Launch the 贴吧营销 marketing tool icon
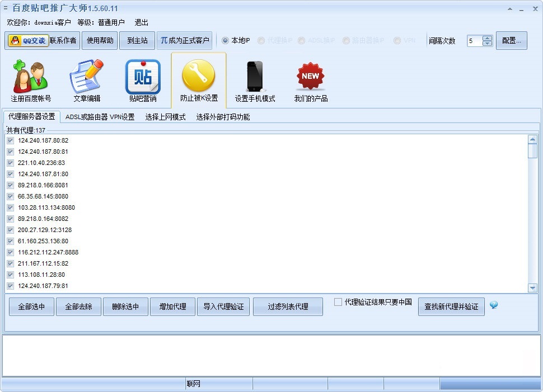Image resolution: width=543 pixels, height=392 pixels. pos(142,78)
